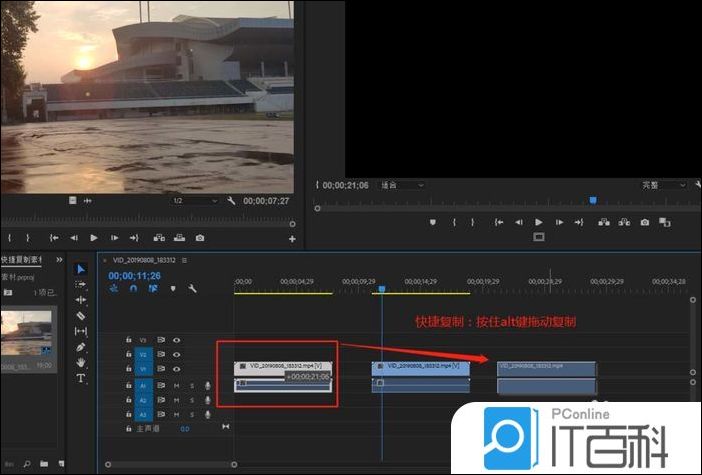Mute the A1 audio track
Image resolution: width=702 pixels, height=475 pixels.
coord(176,385)
